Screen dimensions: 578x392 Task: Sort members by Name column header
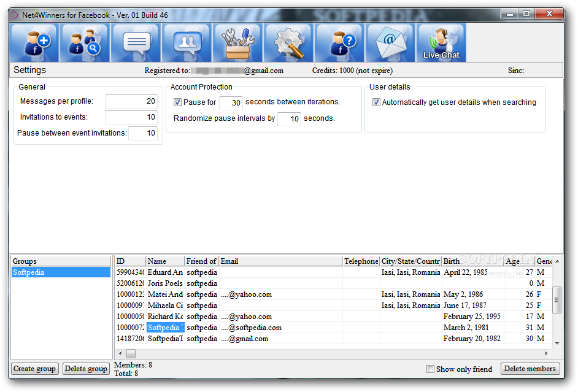click(165, 261)
